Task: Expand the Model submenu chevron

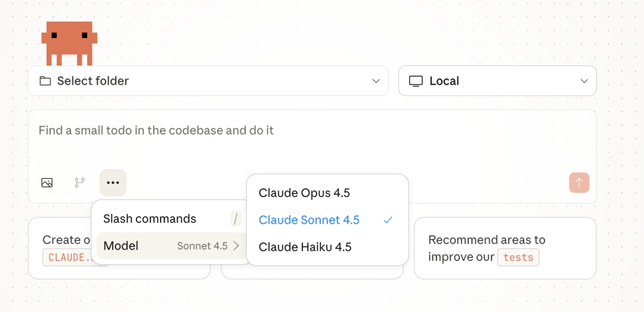Action: (x=237, y=246)
